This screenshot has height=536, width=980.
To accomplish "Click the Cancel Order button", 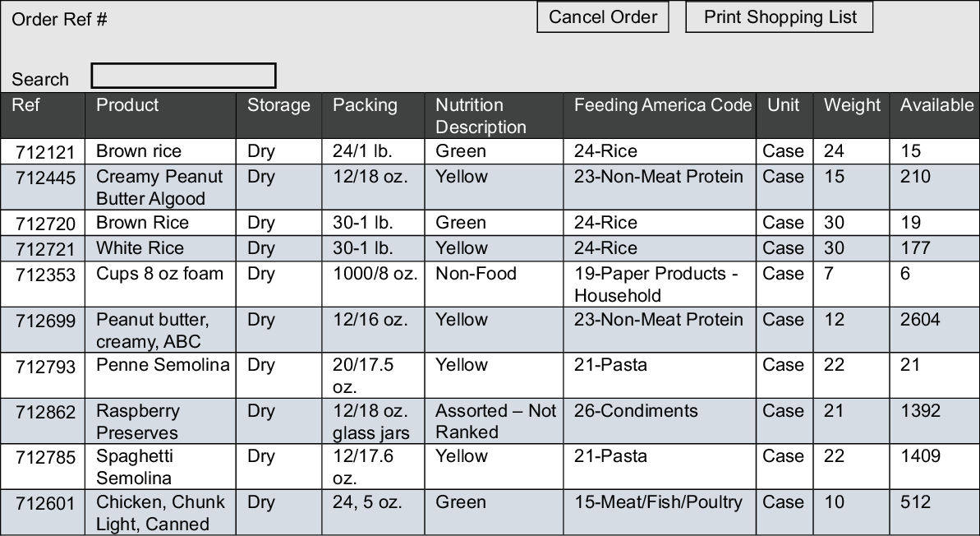I will [603, 17].
